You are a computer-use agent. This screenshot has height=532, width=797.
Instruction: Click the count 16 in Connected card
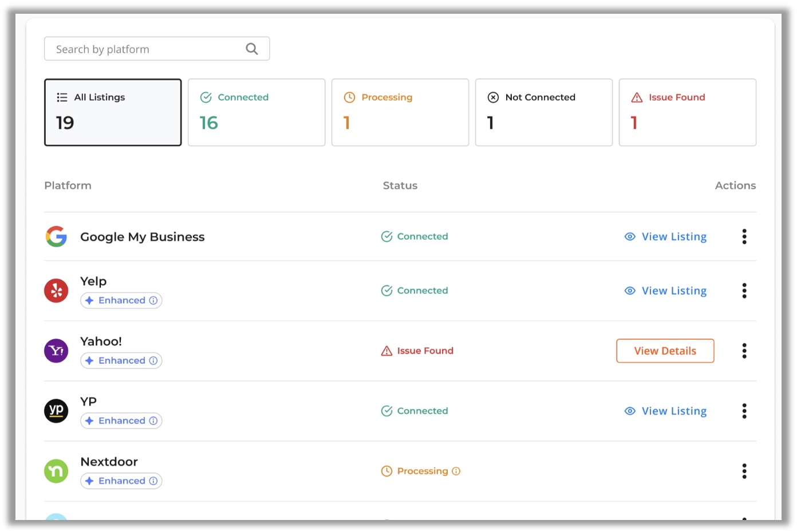[209, 122]
